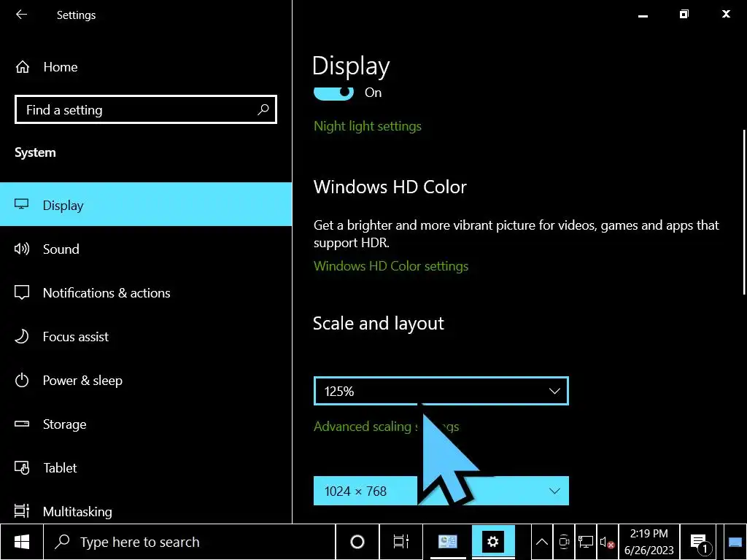The image size is (747, 560).
Task: Open Storage settings
Action: click(x=146, y=424)
